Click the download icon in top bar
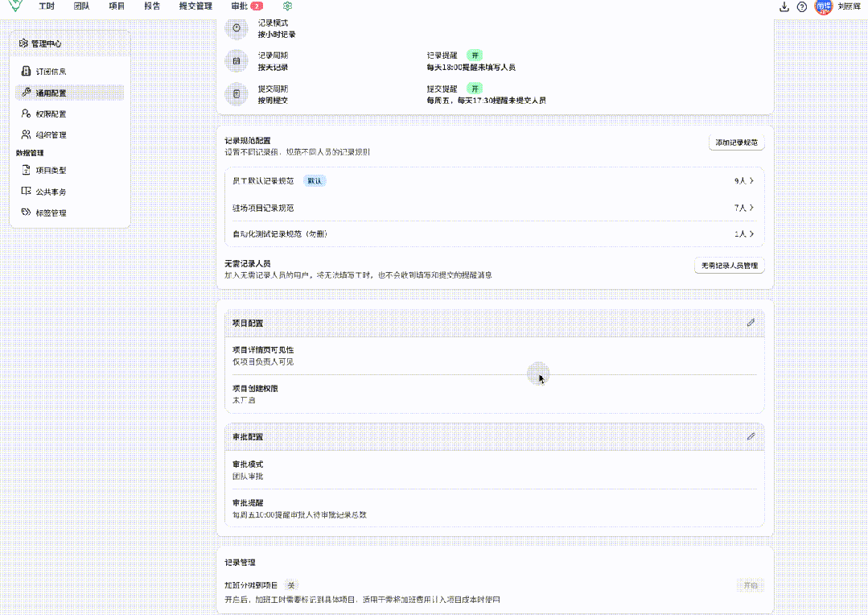The image size is (868, 615). [x=784, y=6]
